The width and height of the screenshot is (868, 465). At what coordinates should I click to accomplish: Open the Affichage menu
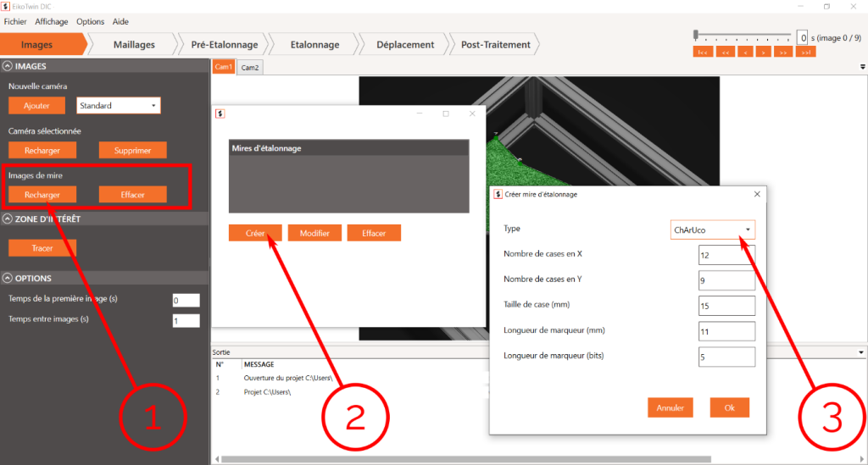52,21
